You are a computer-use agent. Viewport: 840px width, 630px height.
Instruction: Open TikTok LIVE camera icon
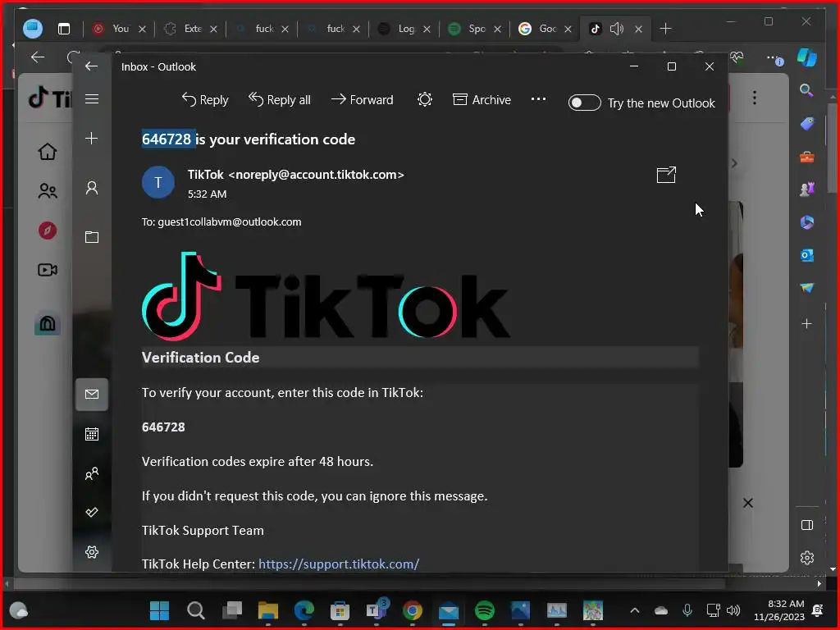point(47,269)
